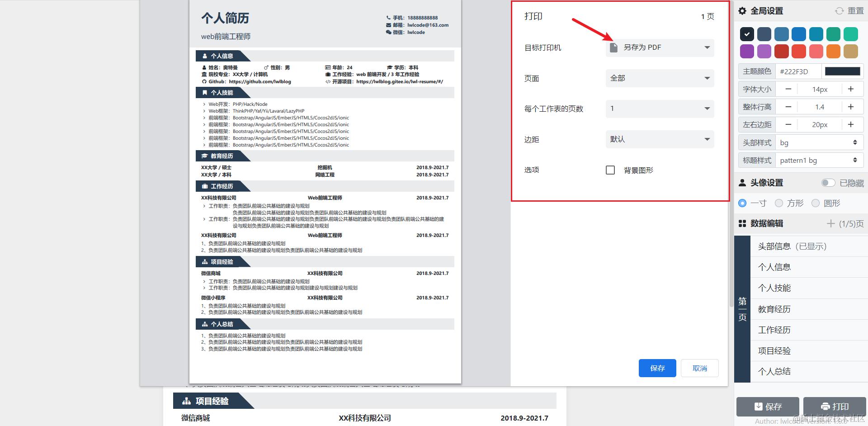Pick the bright blue color swatch
The height and width of the screenshot is (426, 868).
798,34
